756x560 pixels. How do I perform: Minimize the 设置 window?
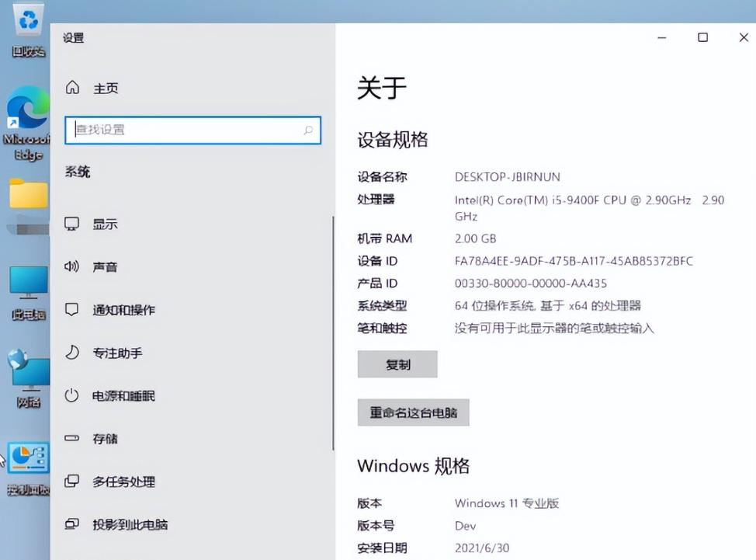tap(662, 37)
